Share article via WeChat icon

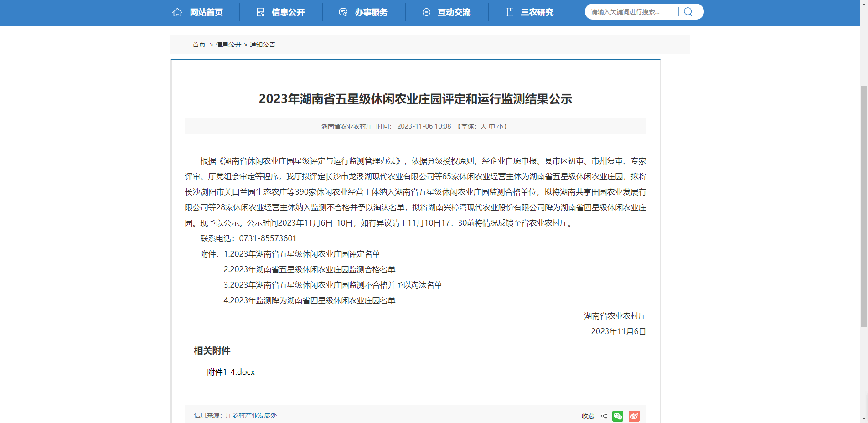point(618,416)
